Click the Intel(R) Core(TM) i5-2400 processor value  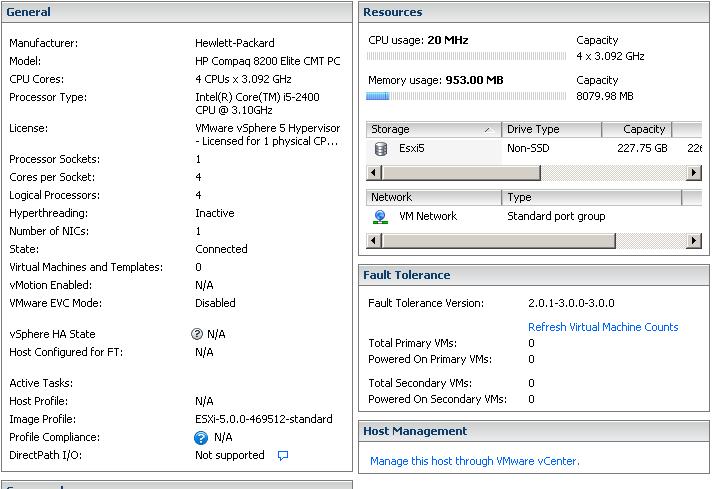tap(257, 104)
